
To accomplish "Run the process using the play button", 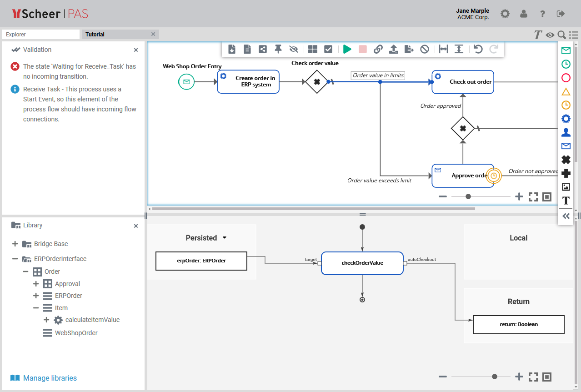I will 347,49.
